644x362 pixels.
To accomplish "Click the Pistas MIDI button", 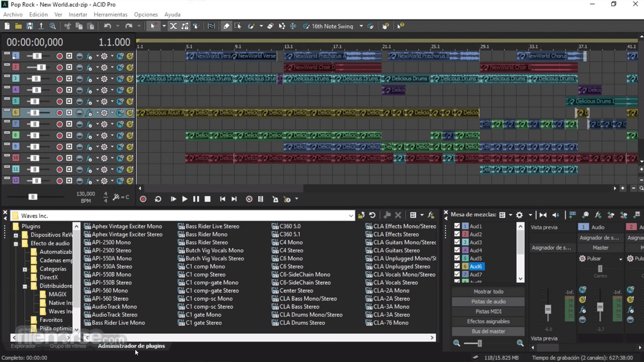I will (488, 312).
